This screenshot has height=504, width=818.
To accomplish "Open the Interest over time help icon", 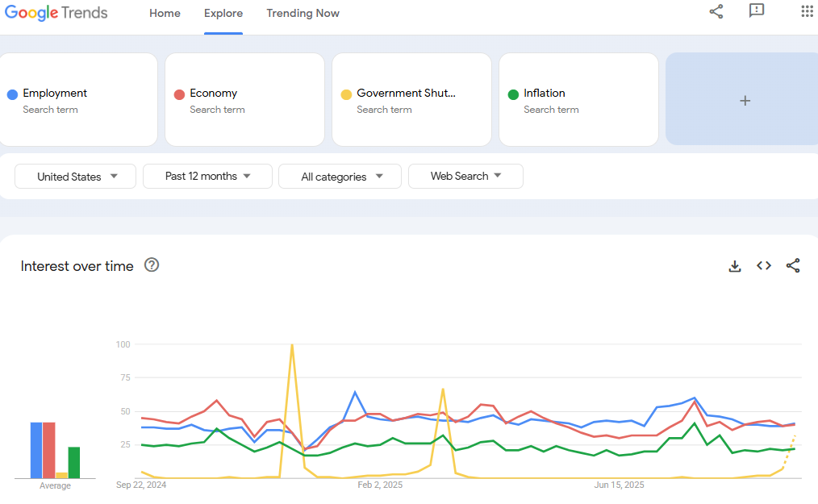I will click(x=152, y=265).
